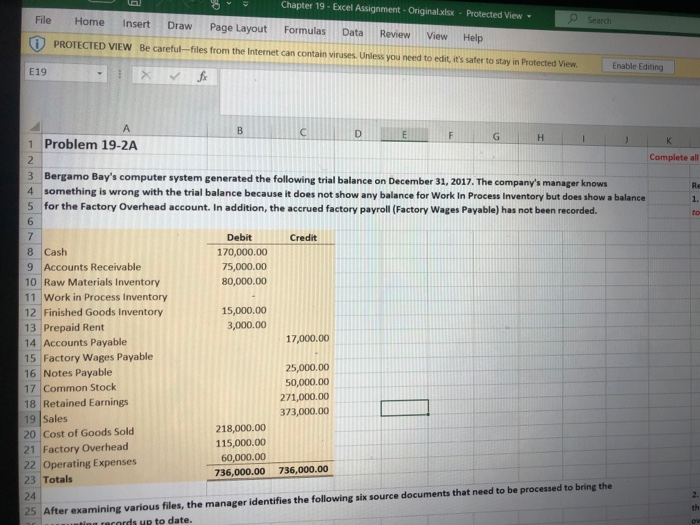Select the Draw ribbon tab
Image resolution: width=700 pixels, height=525 pixels.
(179, 26)
